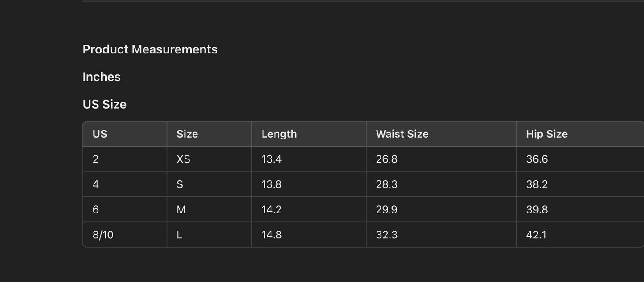
Task: Click the 42.1 hip size cell
Action: tap(536, 235)
